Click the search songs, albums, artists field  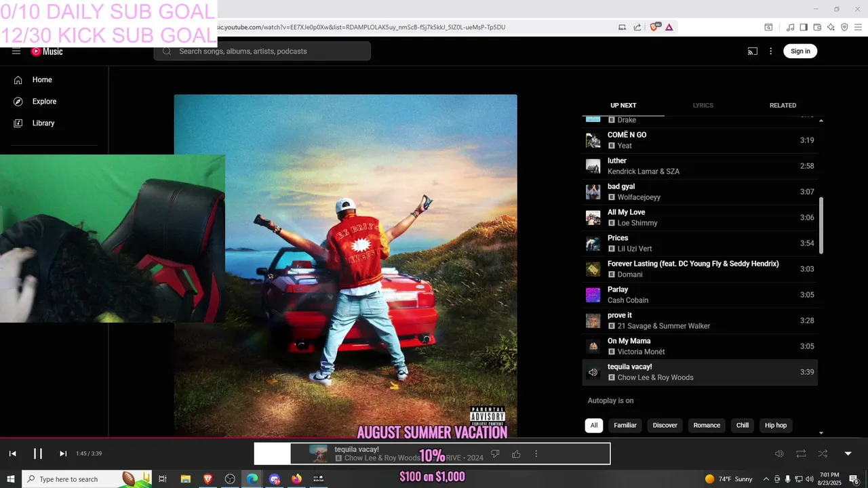[262, 52]
